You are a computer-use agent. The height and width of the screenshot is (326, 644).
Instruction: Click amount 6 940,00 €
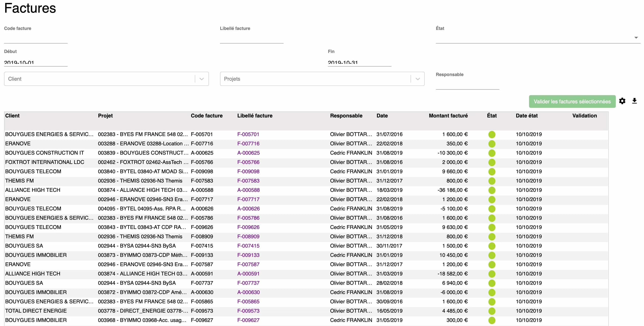[x=455, y=283]
